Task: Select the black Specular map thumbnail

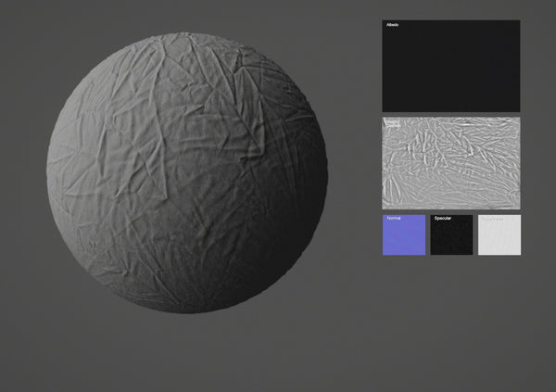Action: pos(451,235)
